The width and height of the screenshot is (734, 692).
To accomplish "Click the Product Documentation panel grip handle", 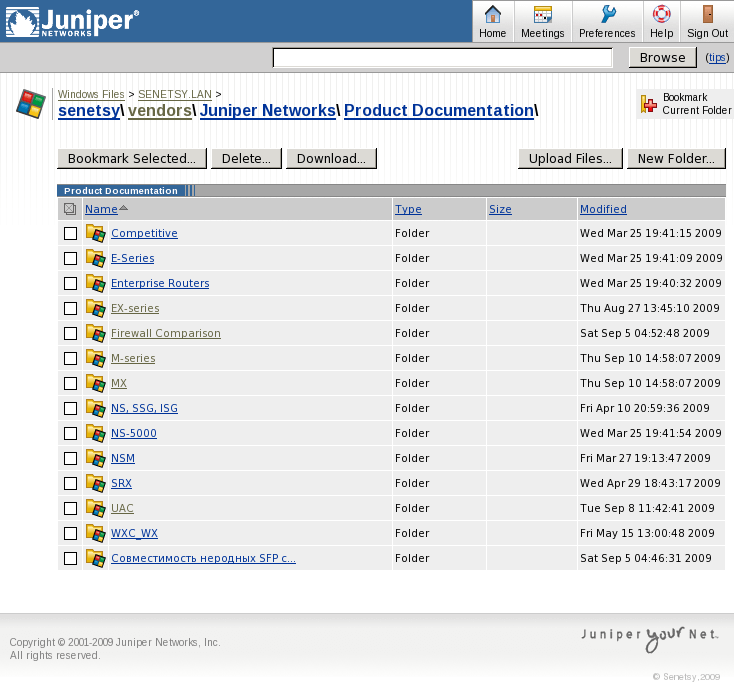I will tap(190, 191).
